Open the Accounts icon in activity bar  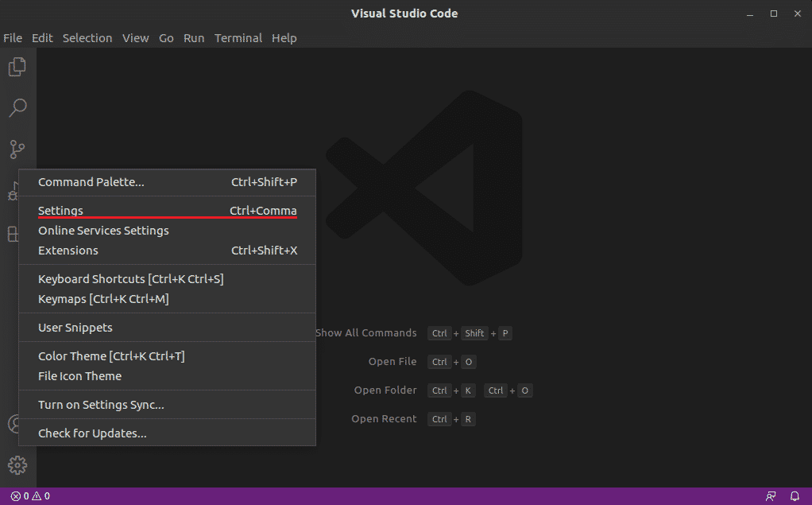click(x=14, y=424)
